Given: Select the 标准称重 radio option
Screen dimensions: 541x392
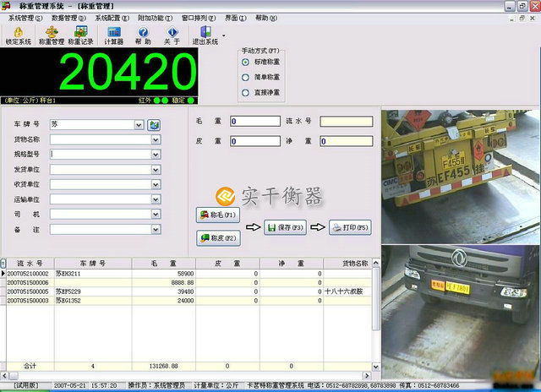Looking at the screenshot, I should pos(246,62).
